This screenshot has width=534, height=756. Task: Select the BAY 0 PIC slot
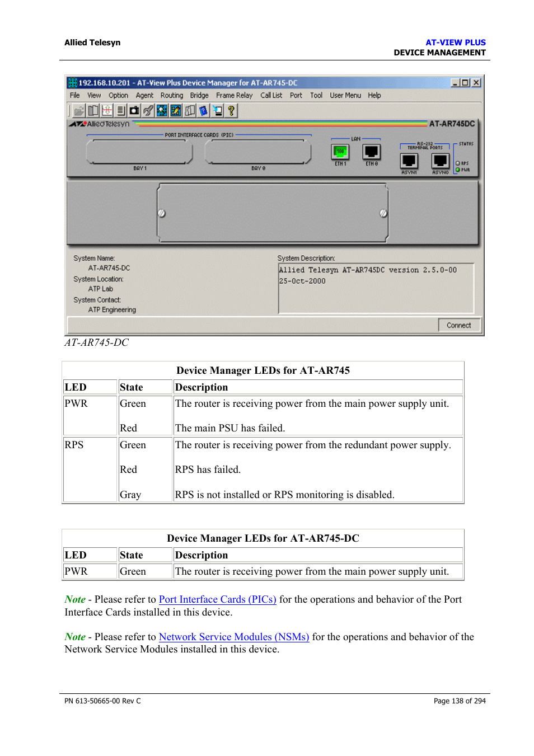coord(258,152)
